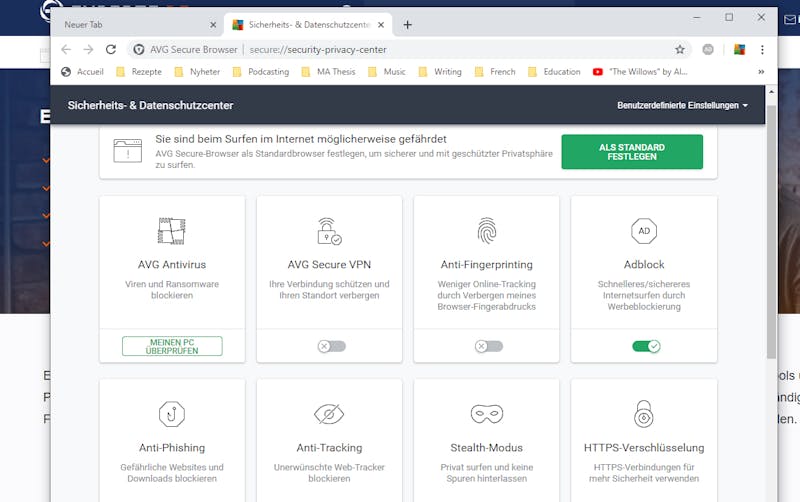This screenshot has width=800, height=502.
Task: Click the Anti-Phishing card title
Action: tap(172, 447)
